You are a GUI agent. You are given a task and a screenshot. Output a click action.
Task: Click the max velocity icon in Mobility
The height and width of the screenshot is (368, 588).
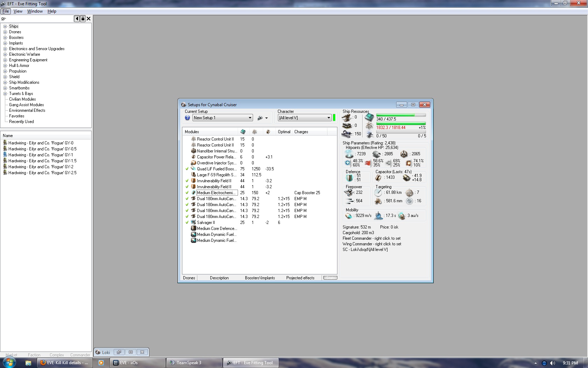pyautogui.click(x=349, y=216)
